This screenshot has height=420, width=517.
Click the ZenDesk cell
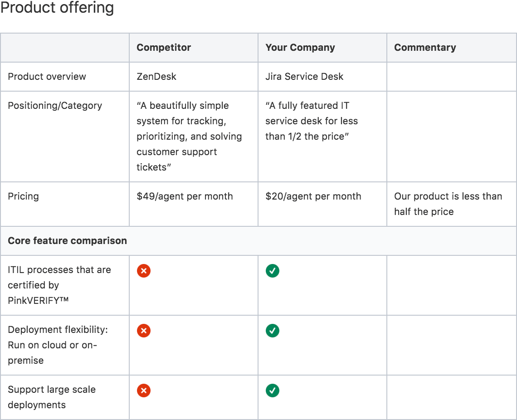156,77
